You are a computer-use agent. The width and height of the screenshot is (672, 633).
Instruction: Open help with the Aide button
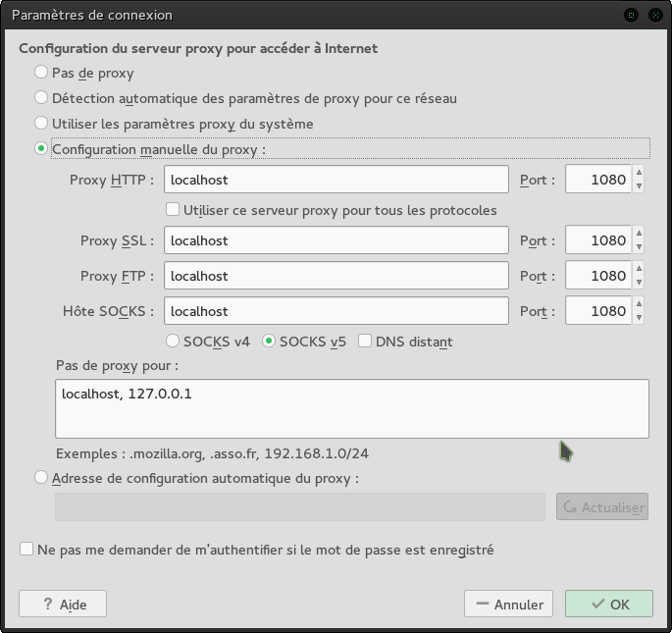point(62,605)
